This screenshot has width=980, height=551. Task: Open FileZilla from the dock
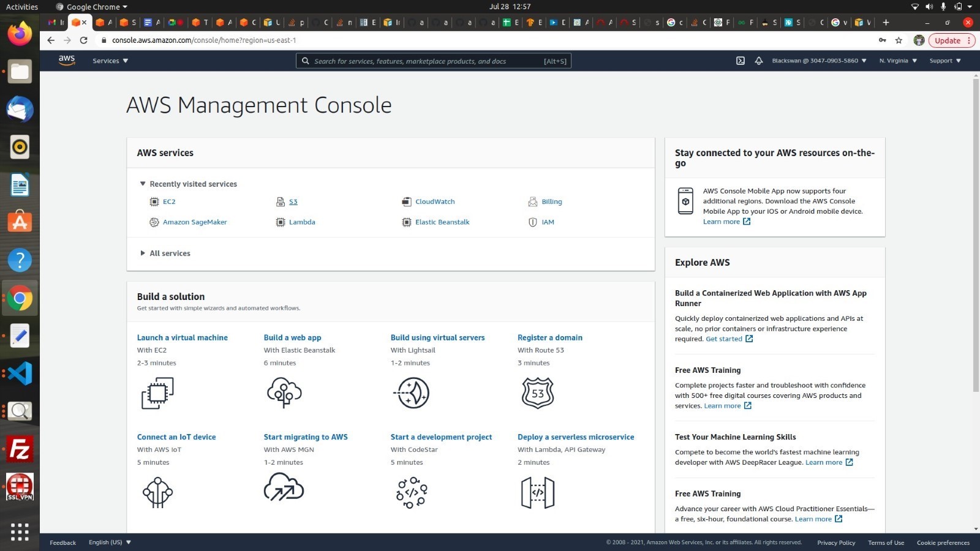(20, 450)
